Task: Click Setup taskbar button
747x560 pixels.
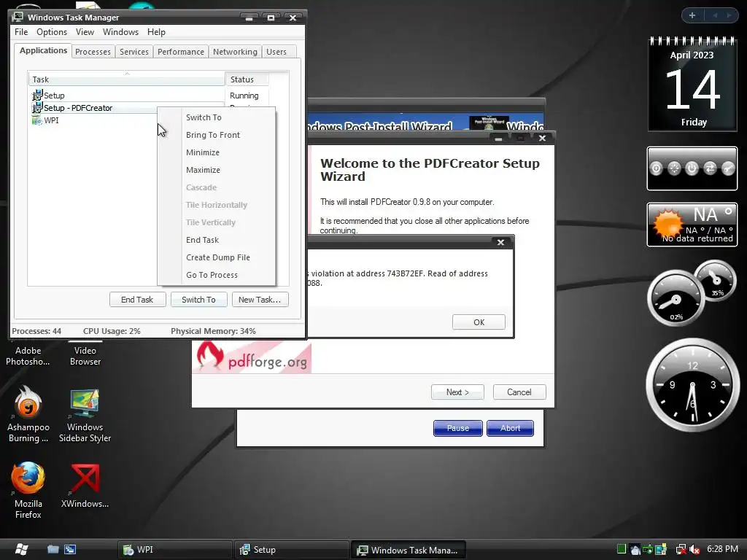Action: pyautogui.click(x=292, y=550)
